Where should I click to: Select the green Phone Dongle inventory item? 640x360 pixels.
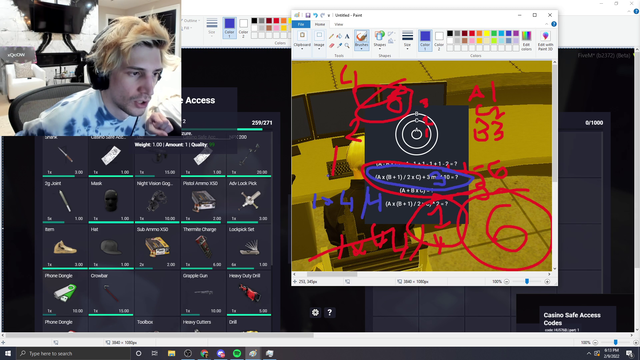[64, 294]
